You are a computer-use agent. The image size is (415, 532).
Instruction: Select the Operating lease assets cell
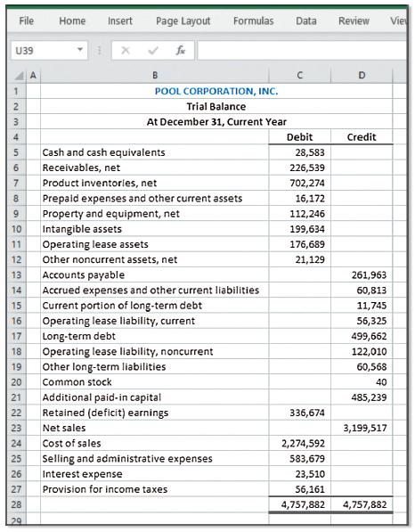[155, 244]
